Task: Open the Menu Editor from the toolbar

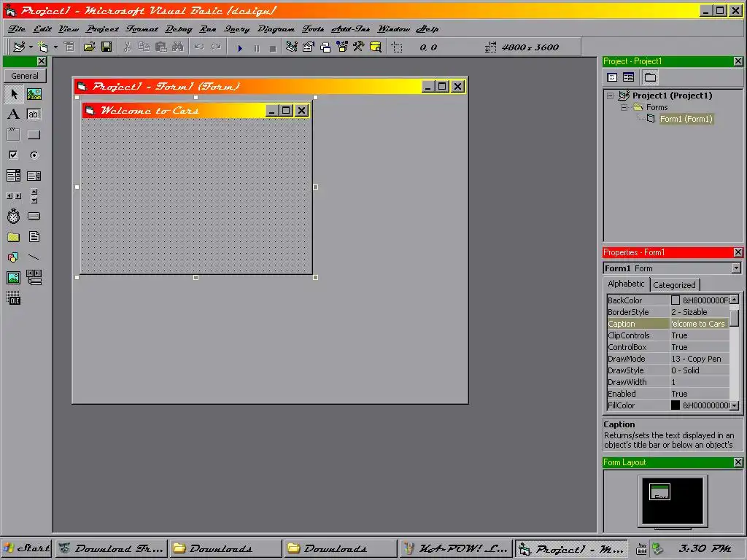Action: (x=69, y=47)
